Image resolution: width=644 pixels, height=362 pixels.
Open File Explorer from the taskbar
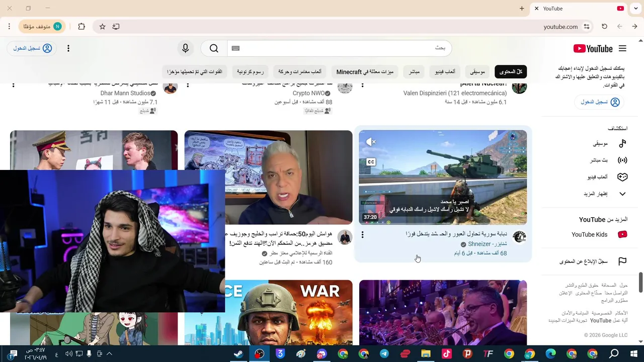pos(426,354)
